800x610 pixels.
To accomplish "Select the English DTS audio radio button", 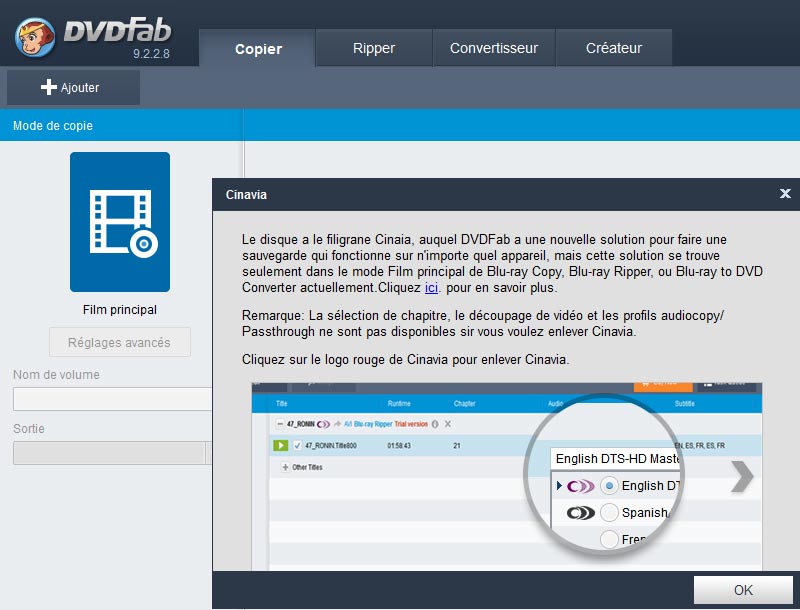I will click(x=609, y=486).
